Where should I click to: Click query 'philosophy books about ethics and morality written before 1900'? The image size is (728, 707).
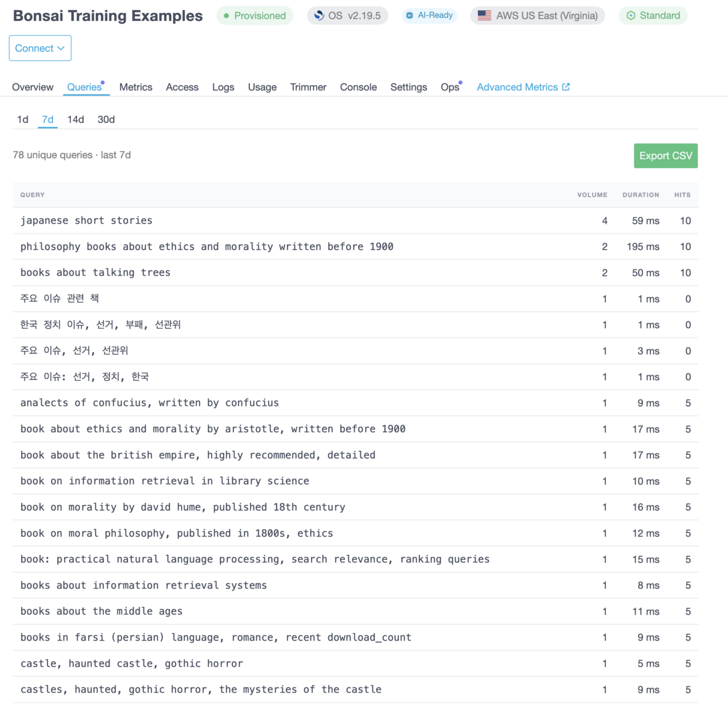coord(206,246)
